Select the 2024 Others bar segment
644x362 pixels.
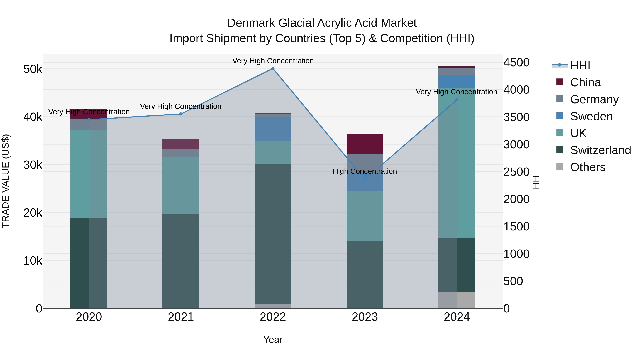coord(457,300)
